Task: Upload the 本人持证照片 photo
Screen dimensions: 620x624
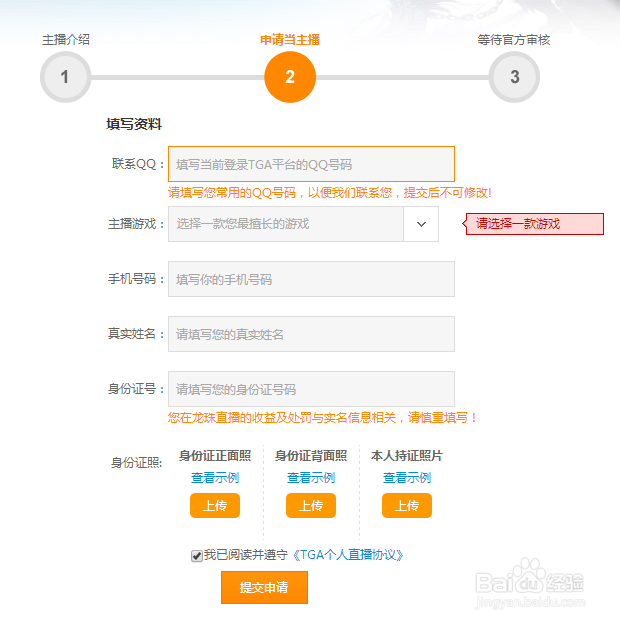Action: 407,505
